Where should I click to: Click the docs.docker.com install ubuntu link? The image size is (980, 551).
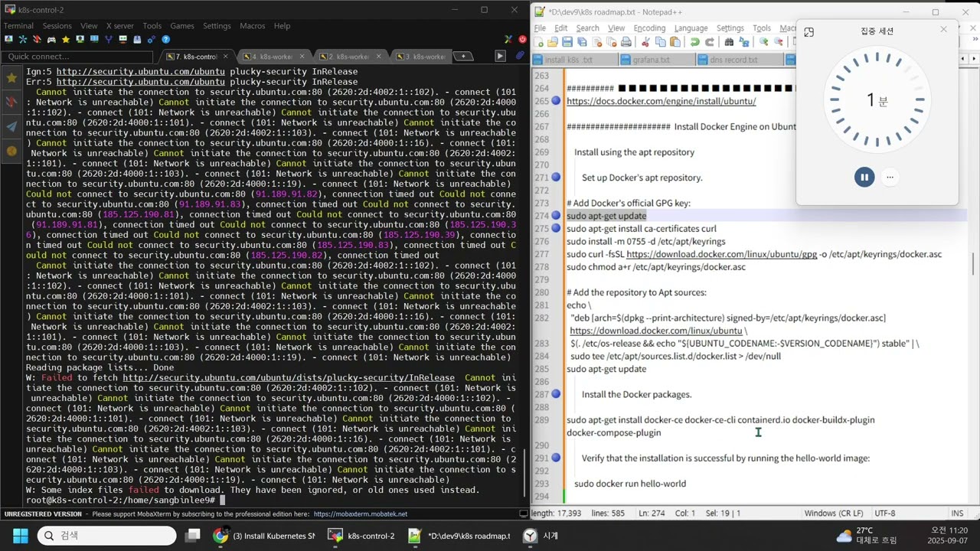click(661, 101)
